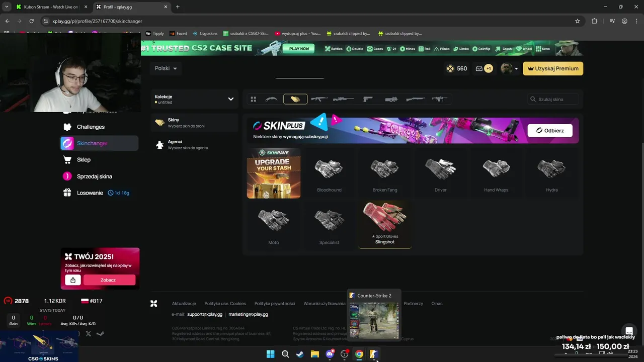
Task: Select Moto gloves thumbnail
Action: pyautogui.click(x=274, y=225)
